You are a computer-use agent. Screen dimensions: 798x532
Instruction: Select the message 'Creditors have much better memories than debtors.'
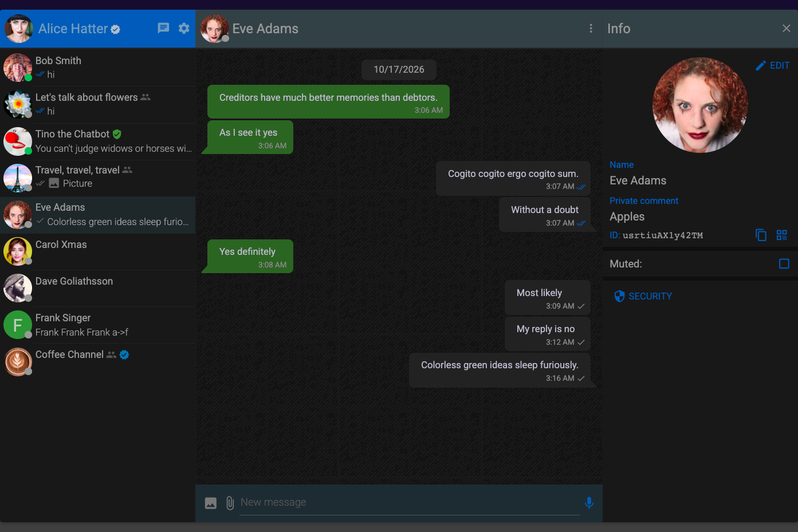328,102
